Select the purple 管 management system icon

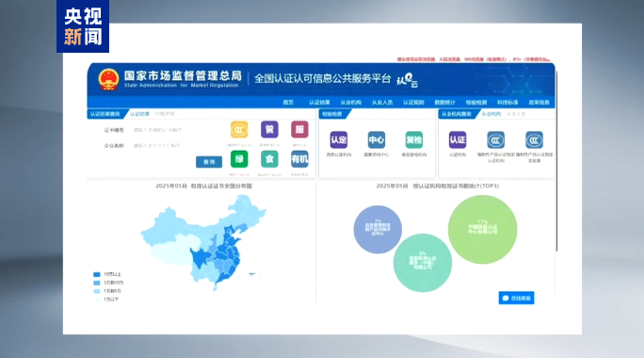pos(269,130)
